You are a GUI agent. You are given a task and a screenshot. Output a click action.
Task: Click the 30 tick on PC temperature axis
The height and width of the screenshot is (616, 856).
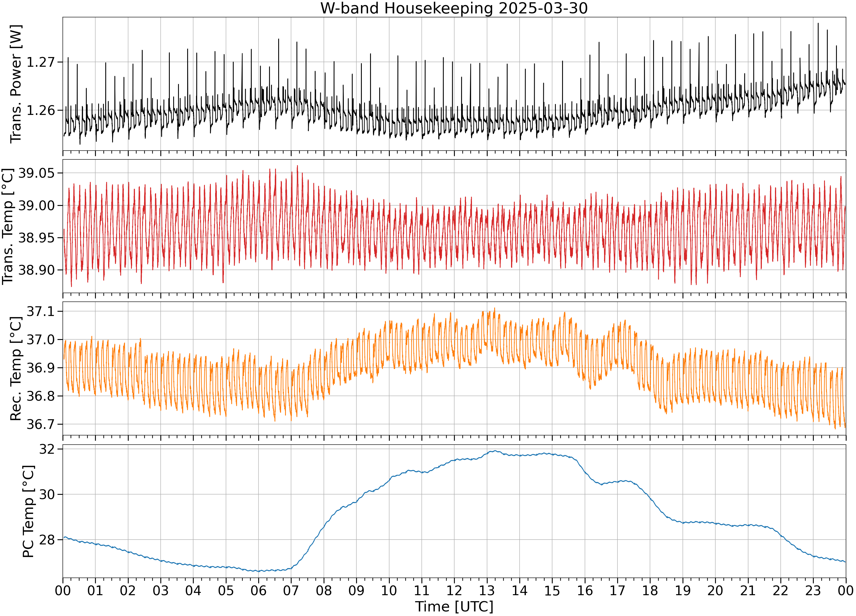pyautogui.click(x=47, y=495)
